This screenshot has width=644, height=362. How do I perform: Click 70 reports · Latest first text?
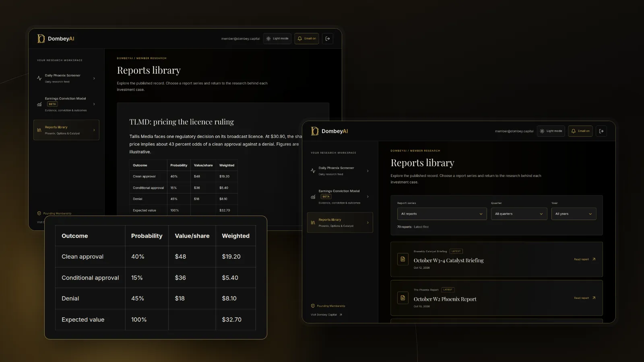[x=413, y=227]
